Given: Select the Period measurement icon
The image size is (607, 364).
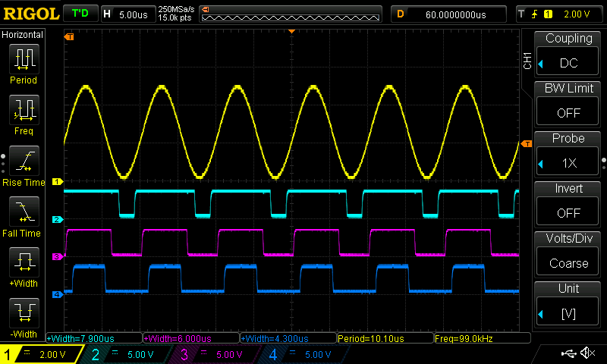Looking at the screenshot, I should [x=24, y=59].
